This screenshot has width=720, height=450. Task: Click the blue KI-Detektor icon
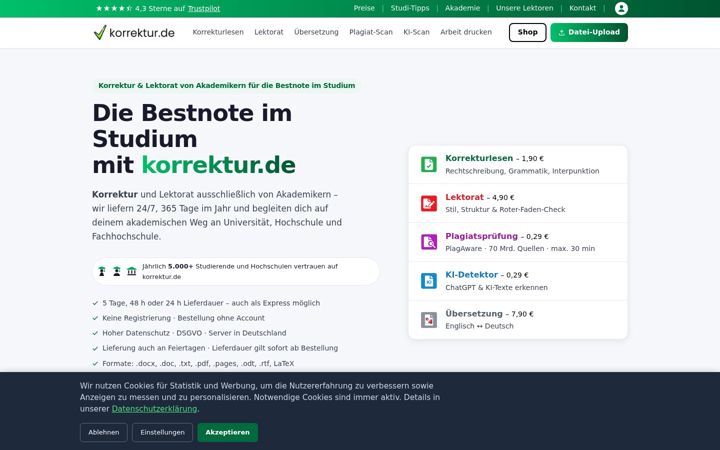[429, 281]
